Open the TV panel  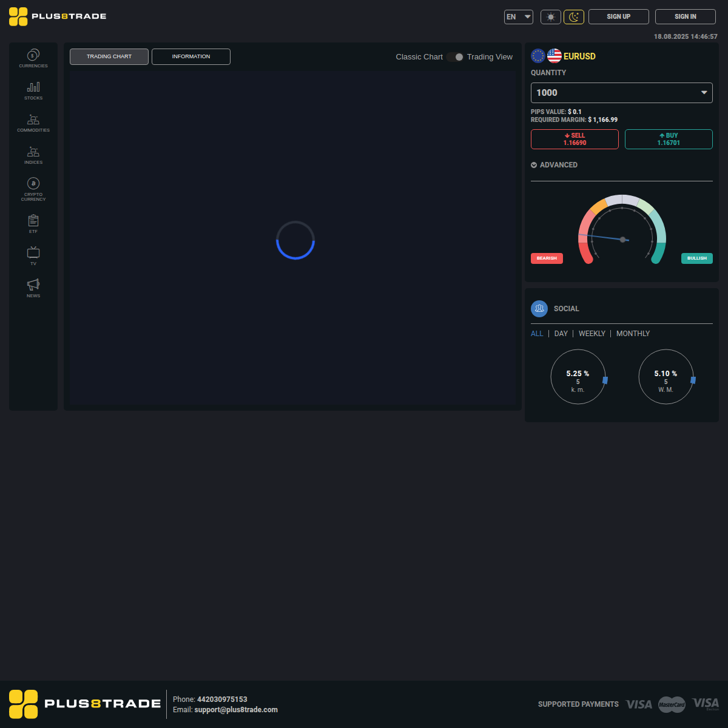(x=33, y=255)
